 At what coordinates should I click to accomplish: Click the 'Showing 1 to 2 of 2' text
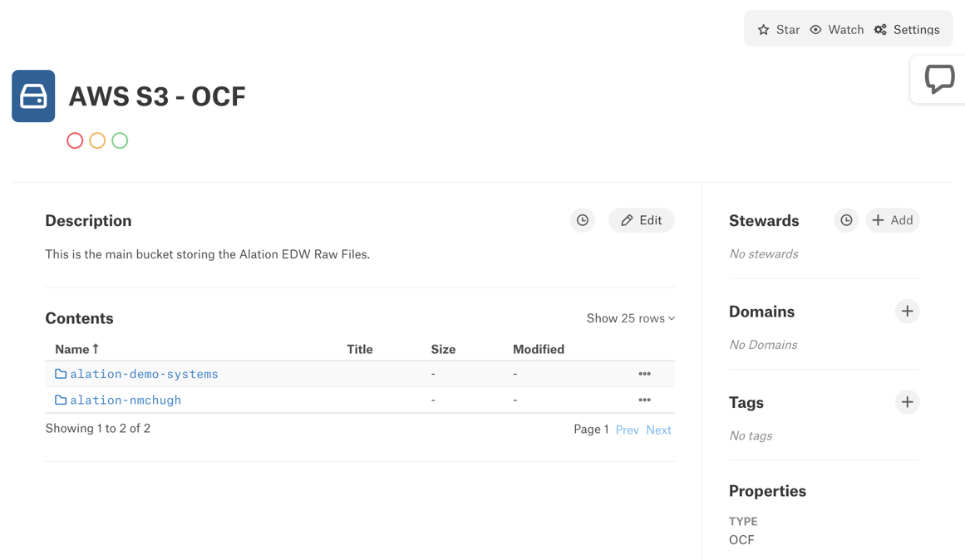[98, 428]
